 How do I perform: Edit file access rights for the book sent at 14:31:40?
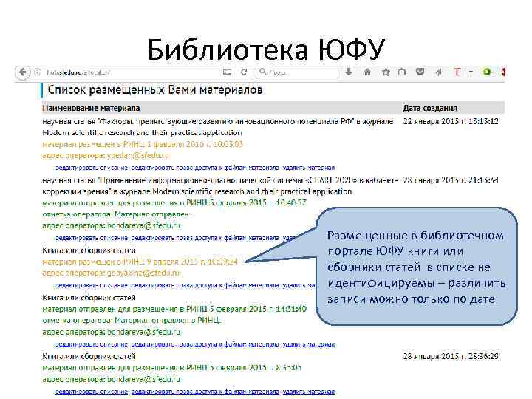(x=205, y=344)
